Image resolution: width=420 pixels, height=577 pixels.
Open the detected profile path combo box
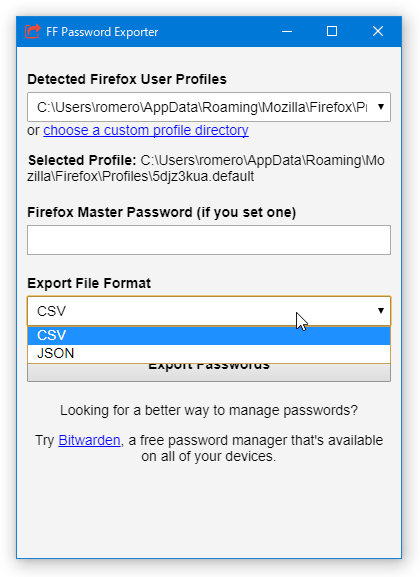209,107
